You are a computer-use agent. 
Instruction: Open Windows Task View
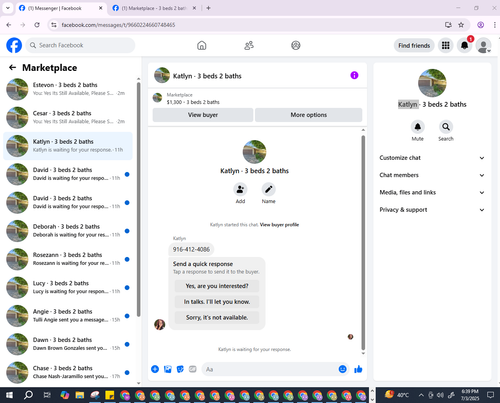47,395
